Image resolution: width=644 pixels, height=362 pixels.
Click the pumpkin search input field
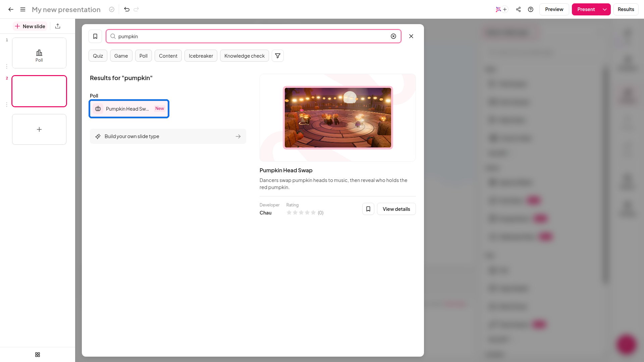click(254, 36)
